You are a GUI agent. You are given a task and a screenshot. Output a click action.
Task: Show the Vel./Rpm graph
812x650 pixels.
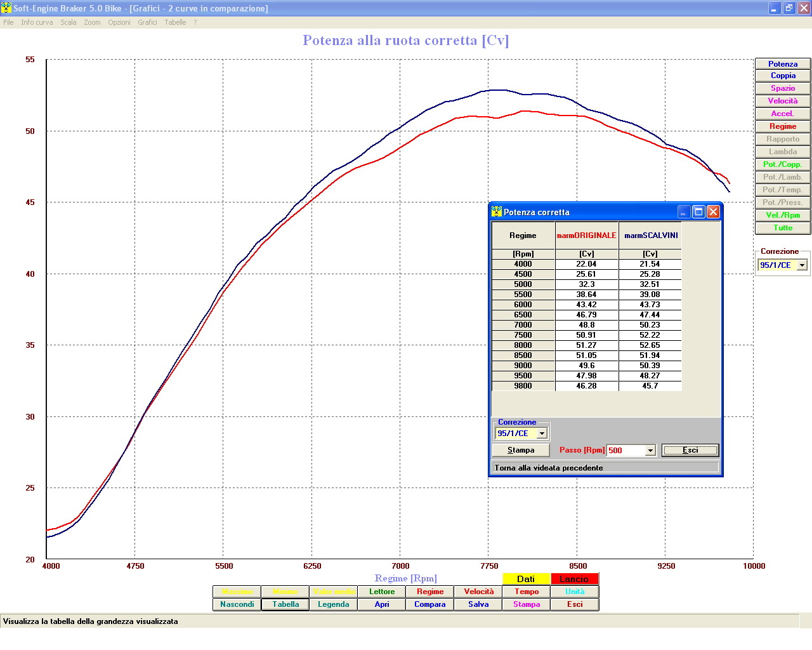click(783, 215)
